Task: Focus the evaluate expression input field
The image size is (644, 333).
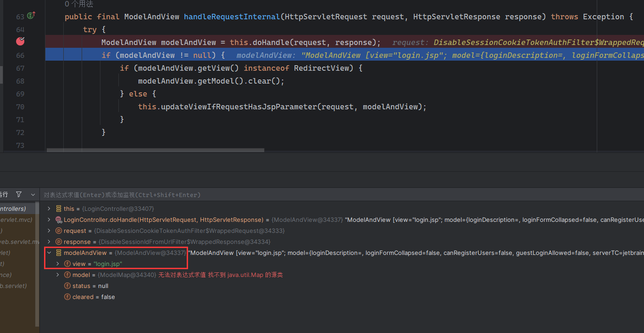Action: [x=341, y=195]
